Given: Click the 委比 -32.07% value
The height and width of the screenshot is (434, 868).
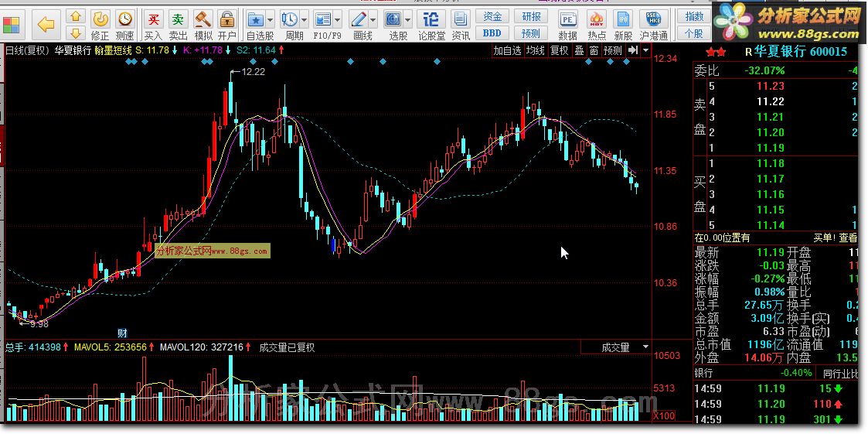Looking at the screenshot, I should (764, 70).
